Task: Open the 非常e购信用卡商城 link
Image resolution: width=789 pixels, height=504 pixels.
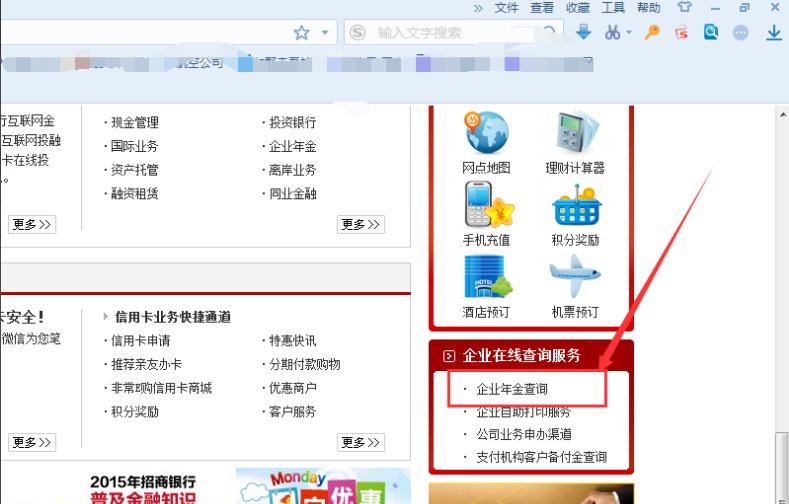Action: (161, 388)
